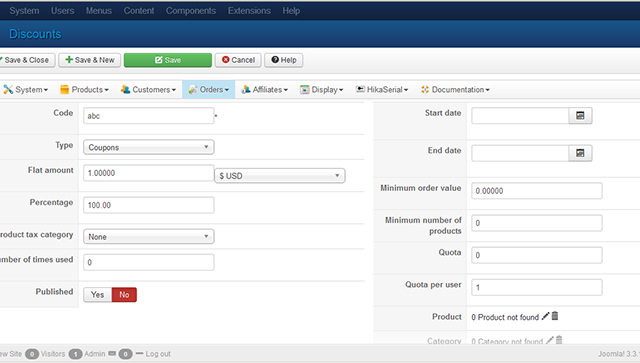Viewport: 640px width, 363px height.
Task: Open the Product tax category dropdown
Action: coord(149,236)
